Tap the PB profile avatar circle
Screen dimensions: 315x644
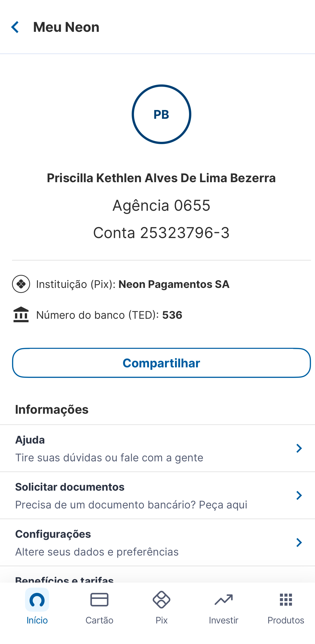[x=161, y=114]
